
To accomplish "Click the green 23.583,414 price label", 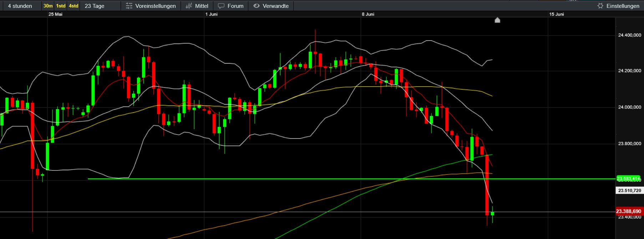I will coord(629,179).
